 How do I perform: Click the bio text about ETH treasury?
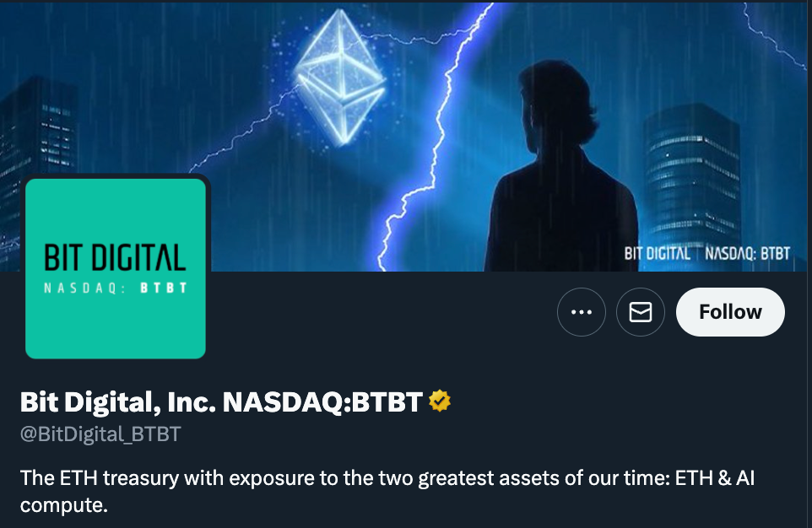[338, 479]
